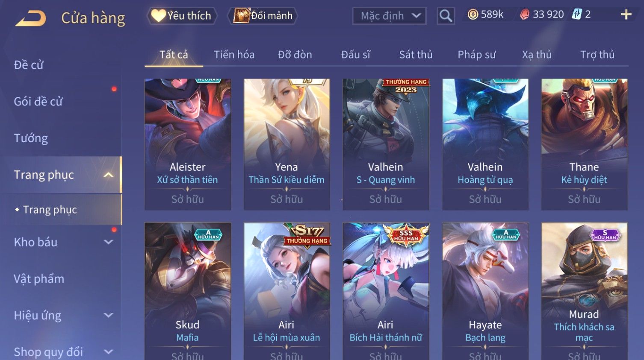Open Đổi mảnh chest exchange

coord(263,16)
